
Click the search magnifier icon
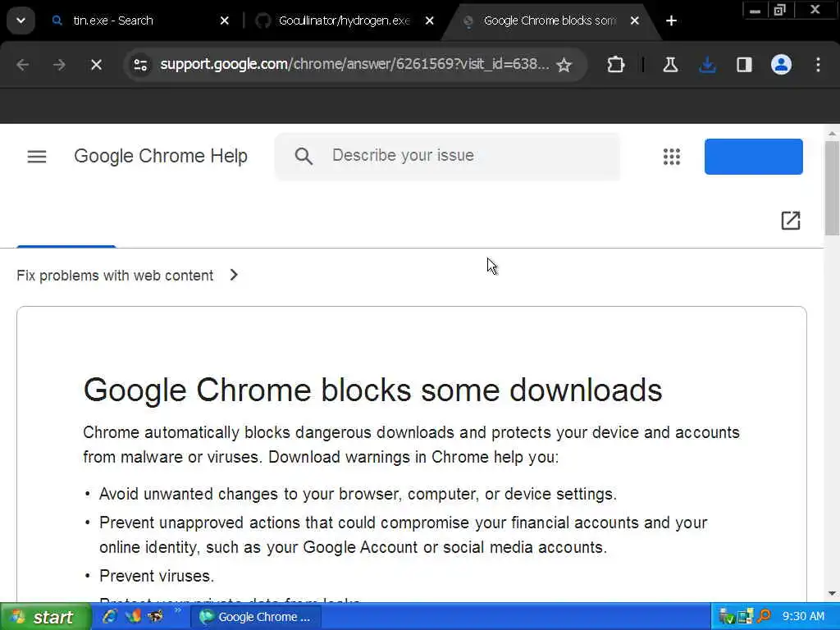(x=304, y=157)
